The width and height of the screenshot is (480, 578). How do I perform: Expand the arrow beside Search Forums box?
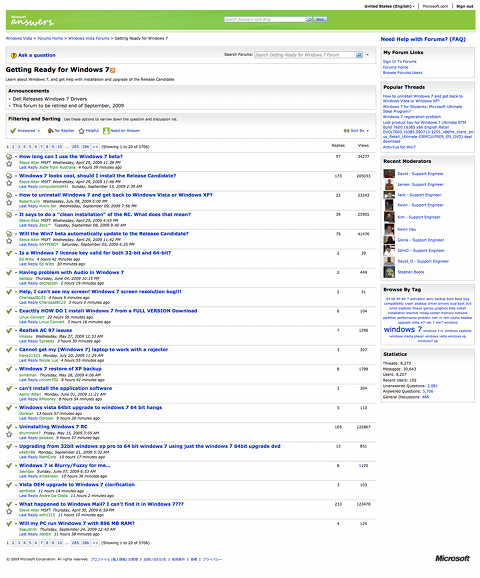coord(368,55)
